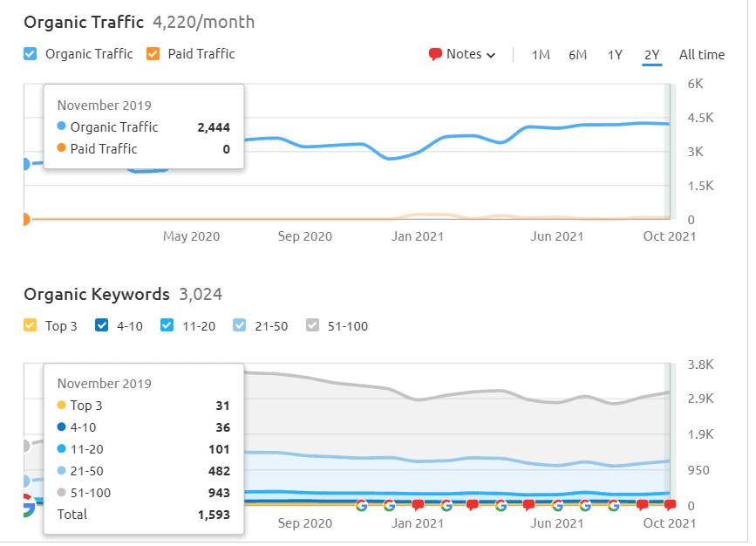756x546 pixels.
Task: Click the Organic Traffic heading
Action: [x=84, y=22]
